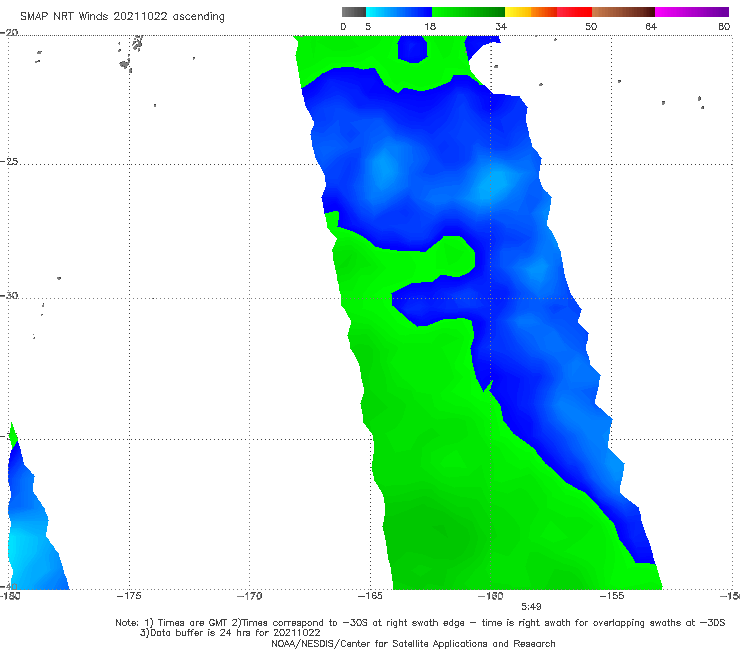Click the swath time label '5:49'

coord(531,607)
